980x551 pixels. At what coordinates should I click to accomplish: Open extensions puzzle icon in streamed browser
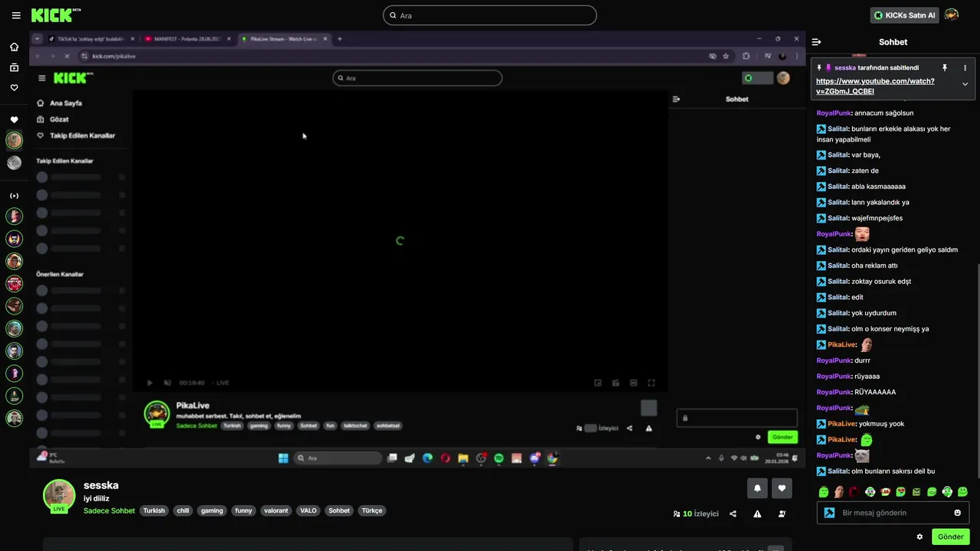[x=746, y=56]
